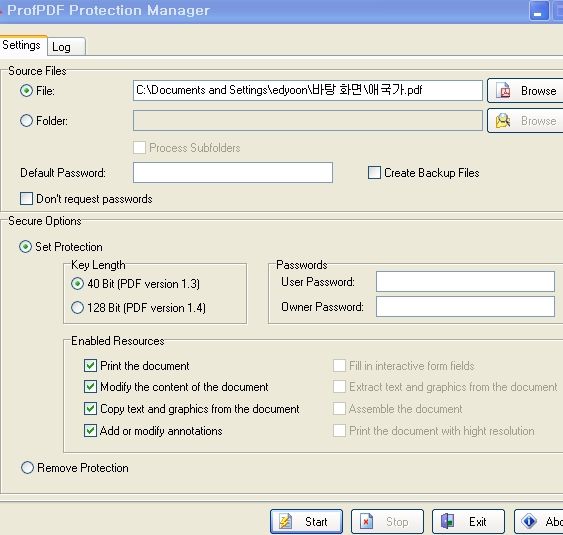This screenshot has width=563, height=535.
Task: Click the Enabled Resources group label
Action: point(118,341)
